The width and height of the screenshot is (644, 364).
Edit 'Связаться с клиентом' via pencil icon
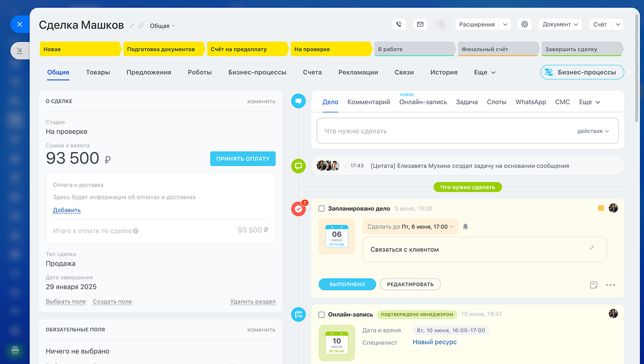click(592, 248)
